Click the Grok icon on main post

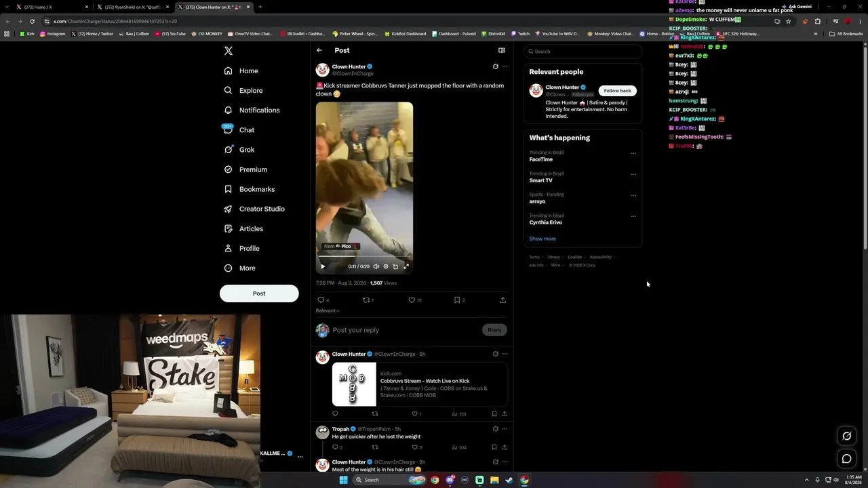495,66
